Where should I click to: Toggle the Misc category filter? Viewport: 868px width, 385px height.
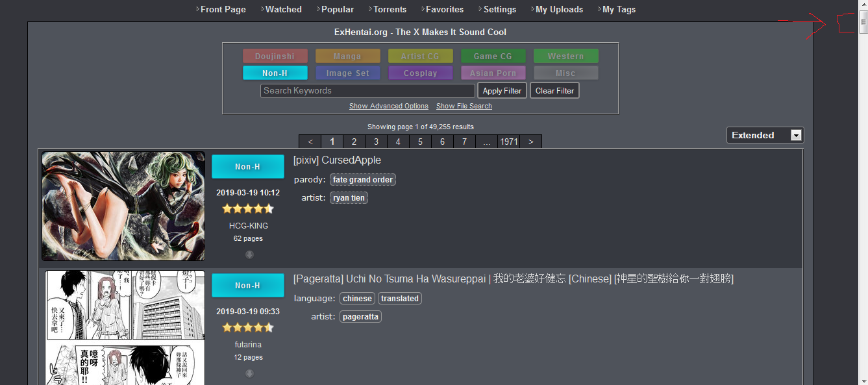coord(565,73)
